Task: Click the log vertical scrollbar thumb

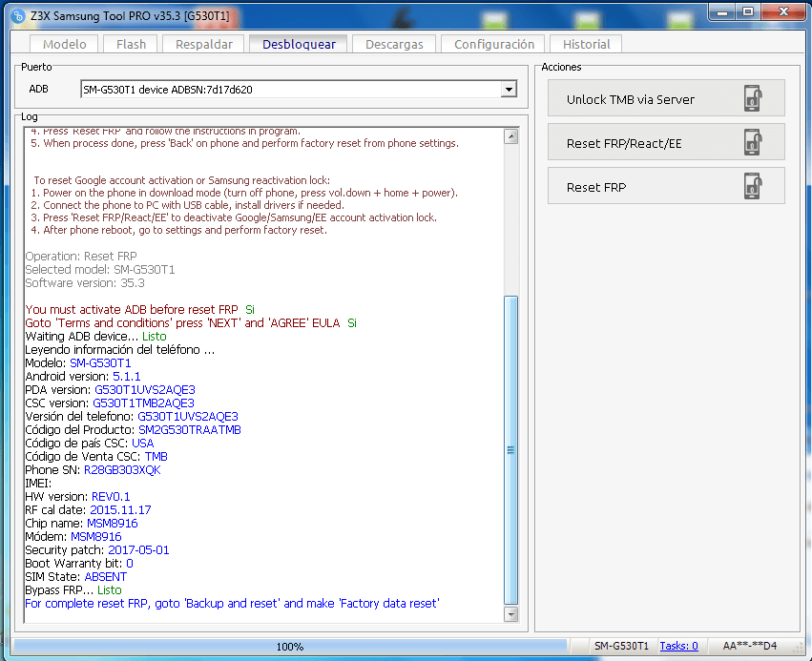Action: (511, 450)
